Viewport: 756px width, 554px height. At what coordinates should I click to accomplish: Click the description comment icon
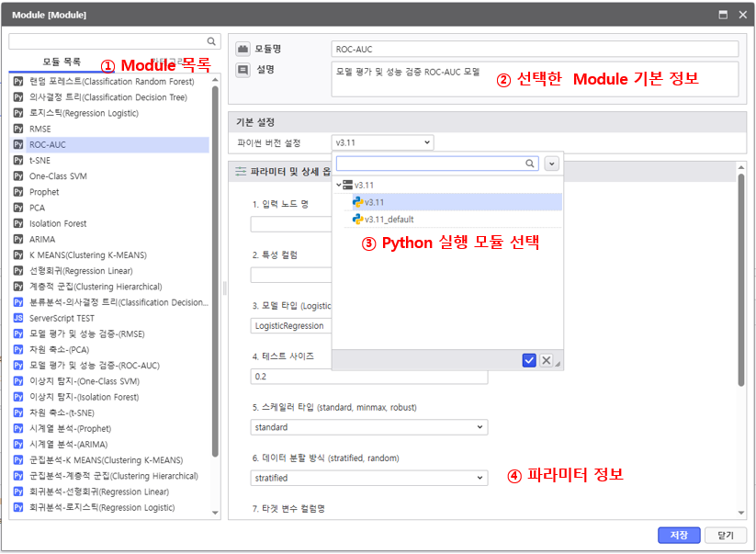pos(243,70)
